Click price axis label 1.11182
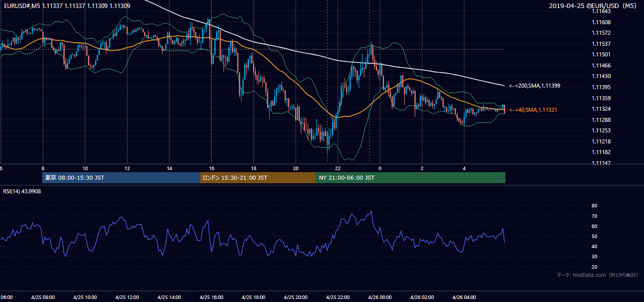 pyautogui.click(x=601, y=152)
